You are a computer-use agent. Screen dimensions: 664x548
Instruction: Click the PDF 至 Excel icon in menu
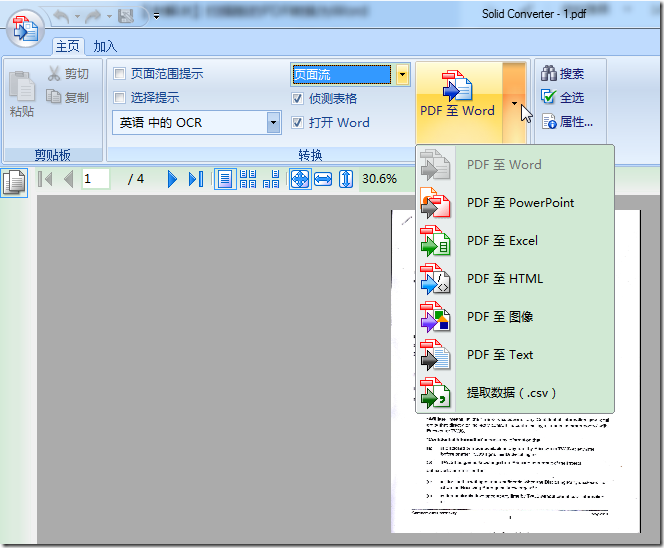(436, 241)
